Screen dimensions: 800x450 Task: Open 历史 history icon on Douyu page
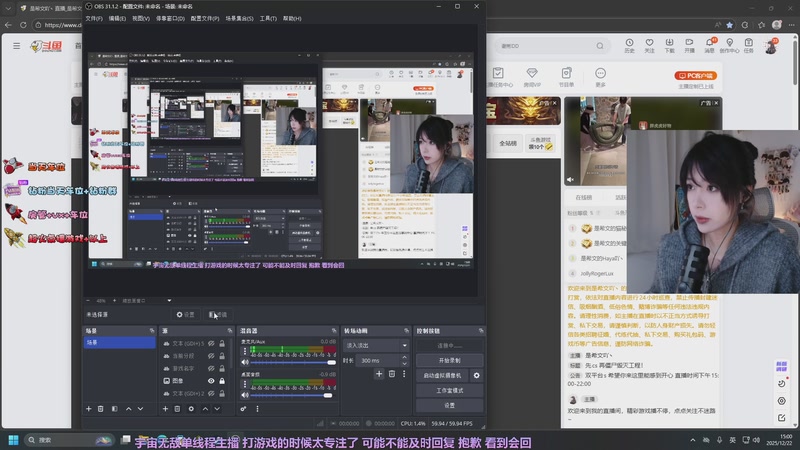pyautogui.click(x=630, y=45)
